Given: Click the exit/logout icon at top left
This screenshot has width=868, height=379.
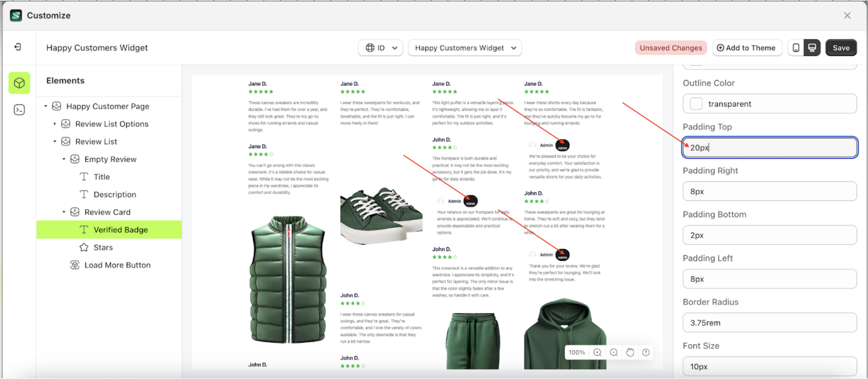Looking at the screenshot, I should [x=17, y=47].
